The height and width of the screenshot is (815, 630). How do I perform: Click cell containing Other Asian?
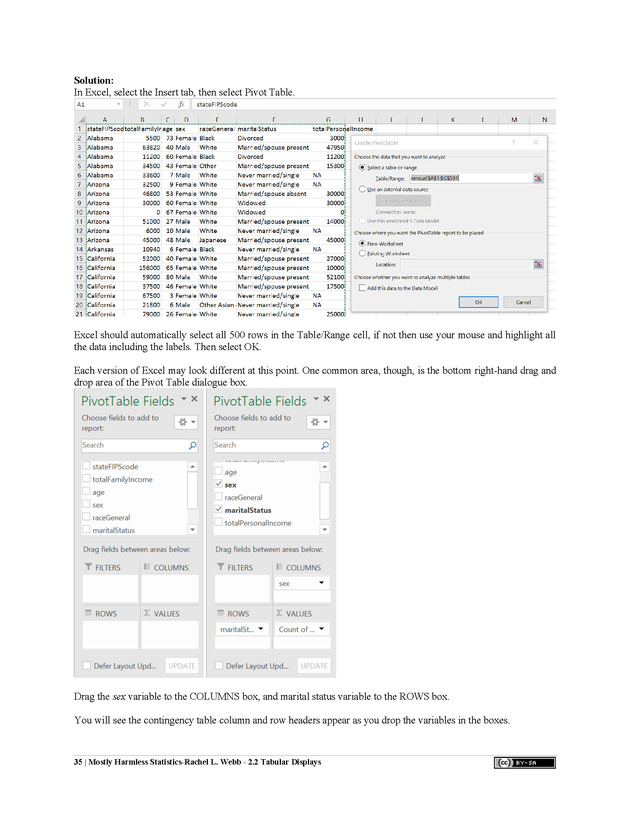(x=217, y=305)
